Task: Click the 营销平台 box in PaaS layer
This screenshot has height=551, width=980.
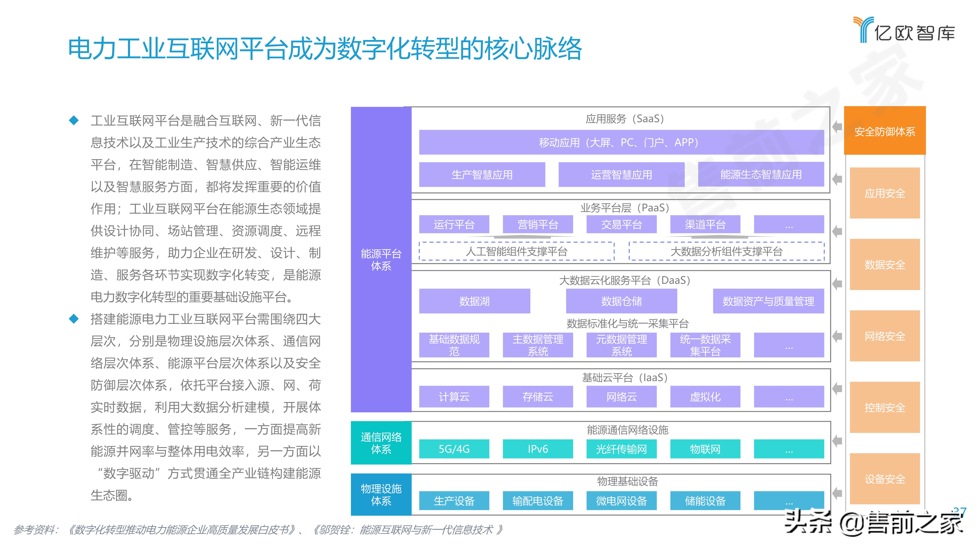Action: tap(538, 224)
